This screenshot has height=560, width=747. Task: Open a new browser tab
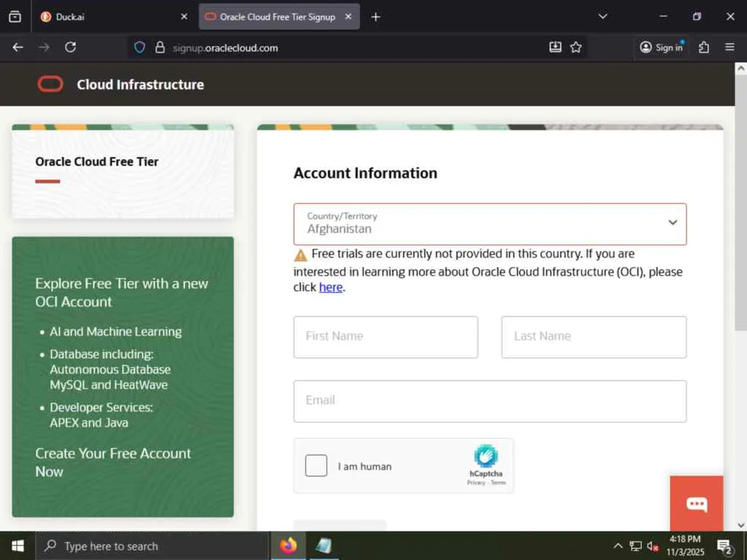click(376, 17)
